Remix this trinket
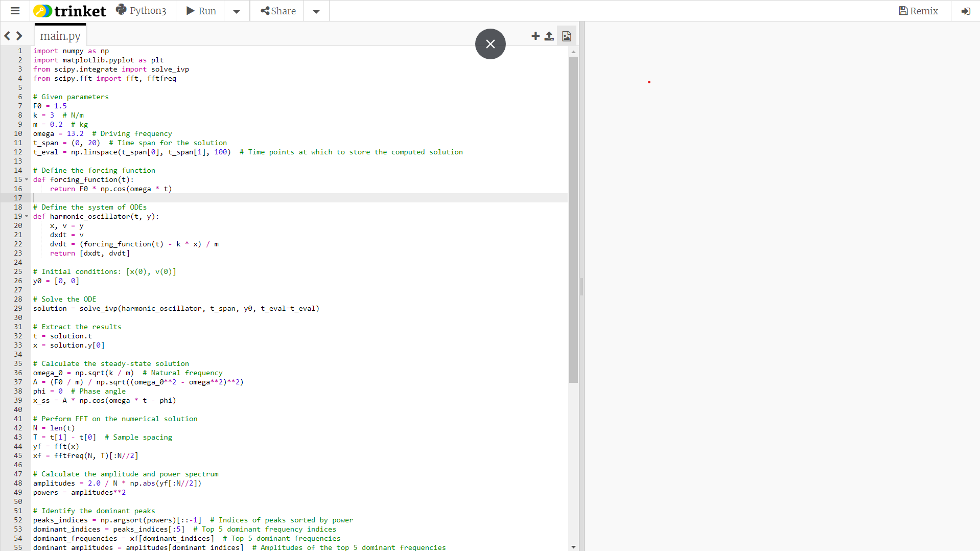The image size is (980, 551). click(x=918, y=11)
